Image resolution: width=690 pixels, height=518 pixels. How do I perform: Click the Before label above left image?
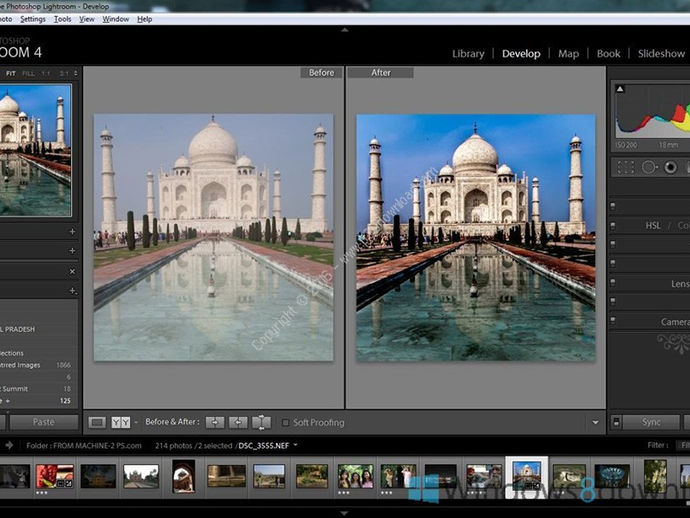tap(321, 73)
